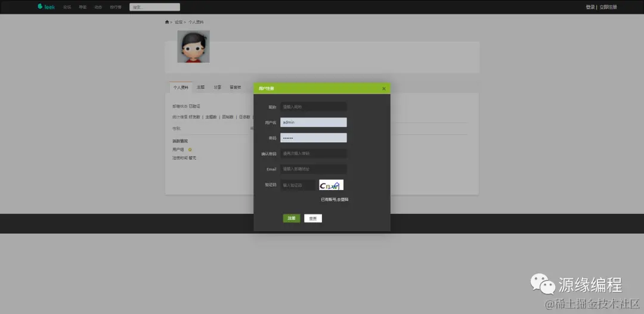Click the 注册时间 暂无 text

click(184, 158)
